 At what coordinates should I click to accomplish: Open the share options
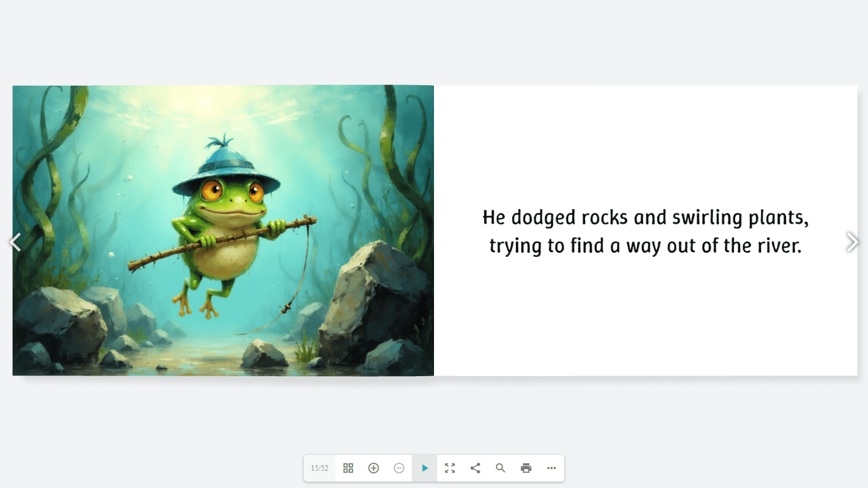(x=475, y=468)
